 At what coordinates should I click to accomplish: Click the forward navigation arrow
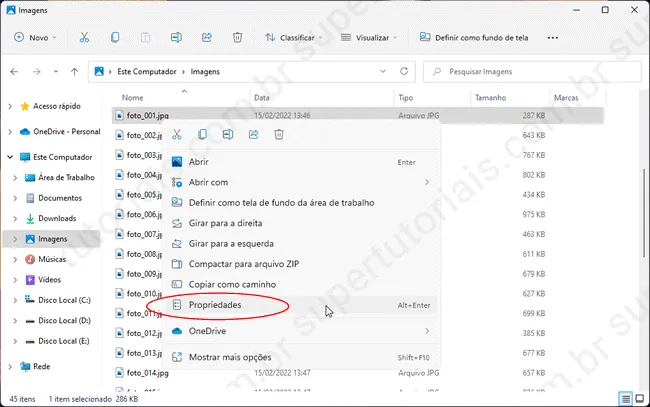click(36, 72)
